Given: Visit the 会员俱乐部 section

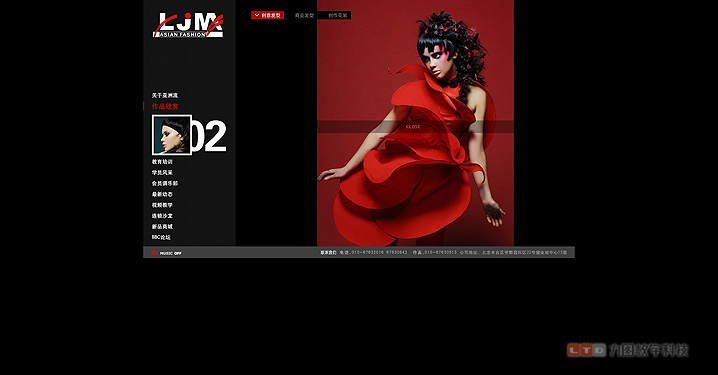Looking at the screenshot, I should (165, 183).
